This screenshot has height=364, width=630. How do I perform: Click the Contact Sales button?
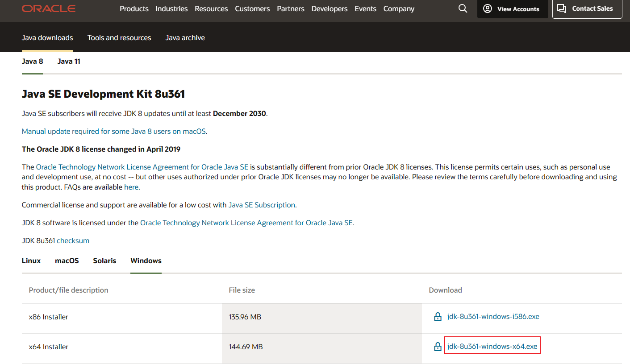tap(587, 8)
